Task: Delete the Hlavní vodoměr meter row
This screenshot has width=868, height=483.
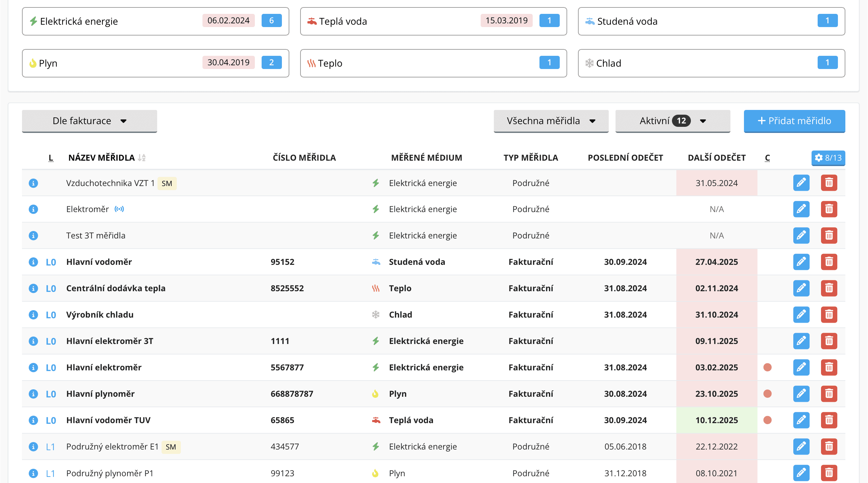Action: pyautogui.click(x=829, y=262)
